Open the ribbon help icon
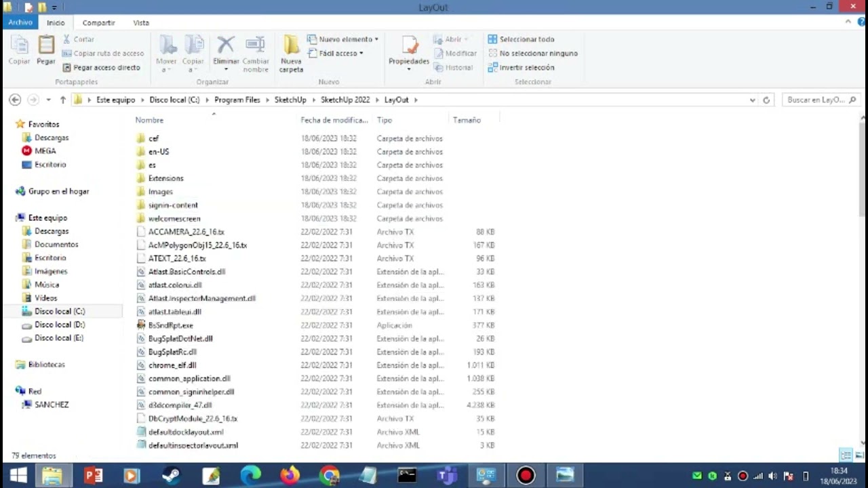The width and height of the screenshot is (868, 488). click(x=860, y=22)
